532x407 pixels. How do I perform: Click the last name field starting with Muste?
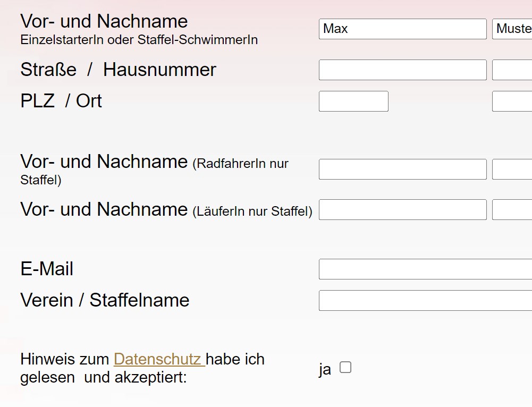pos(512,29)
